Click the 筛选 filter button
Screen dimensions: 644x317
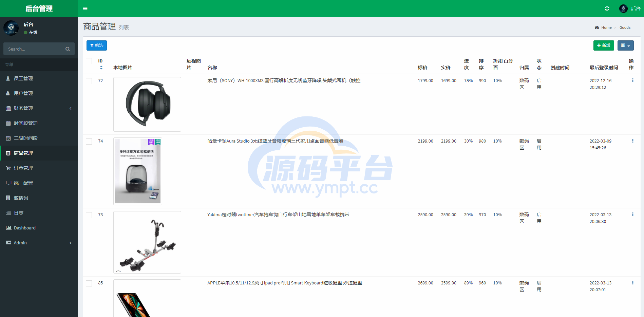click(x=97, y=45)
